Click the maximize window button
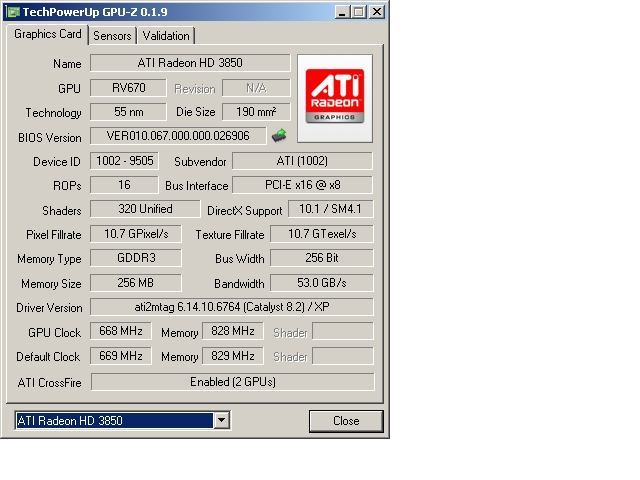 point(358,12)
